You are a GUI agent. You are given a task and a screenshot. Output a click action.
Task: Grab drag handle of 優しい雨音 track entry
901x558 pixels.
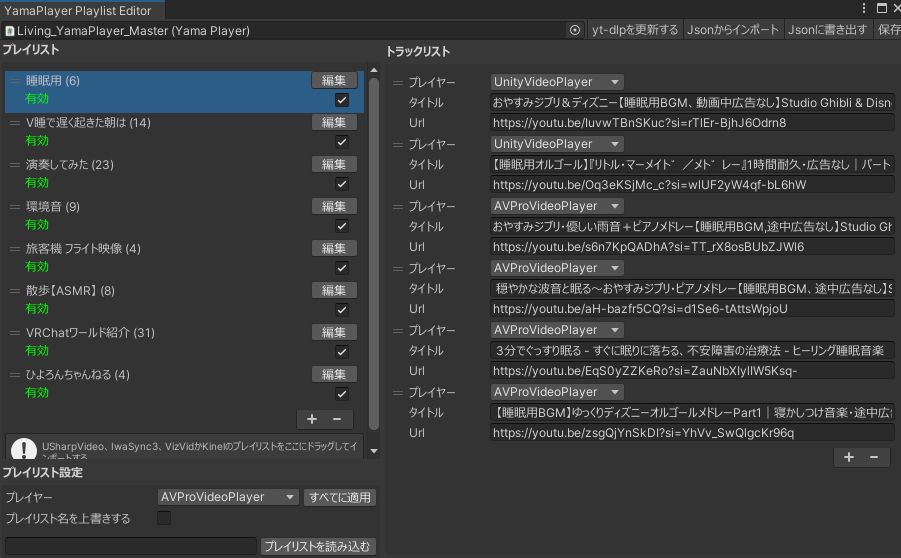coord(398,207)
